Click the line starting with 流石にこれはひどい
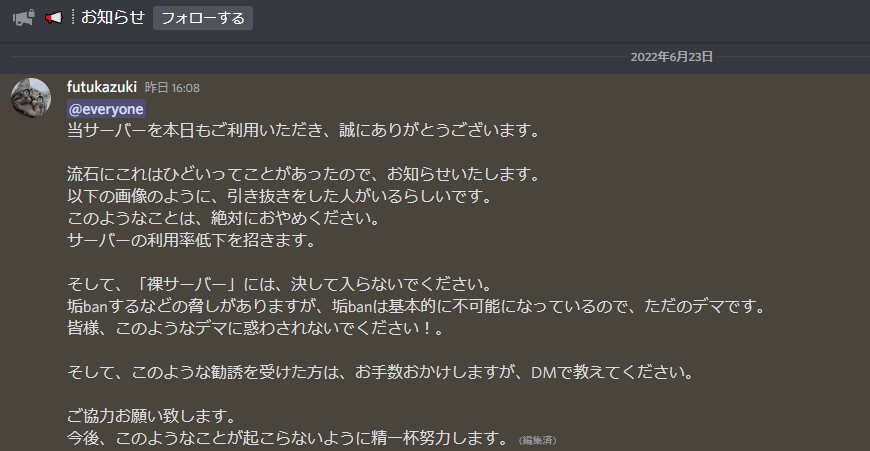This screenshot has height=451, width=870. [x=304, y=174]
